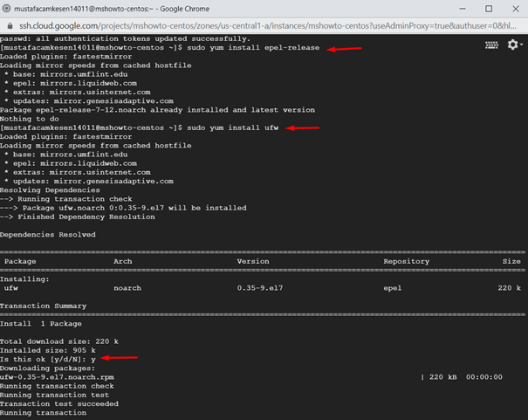Click the 'epel' repository value

pyautogui.click(x=393, y=288)
